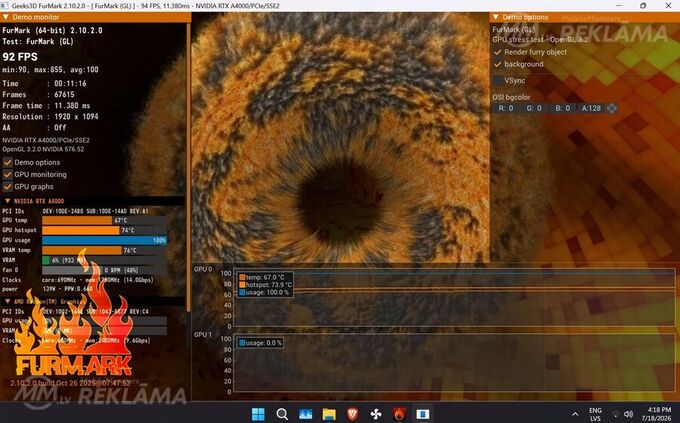Image resolution: width=680 pixels, height=423 pixels.
Task: Click the GPU stress test OpenGL 3.2 text
Action: click(x=540, y=39)
